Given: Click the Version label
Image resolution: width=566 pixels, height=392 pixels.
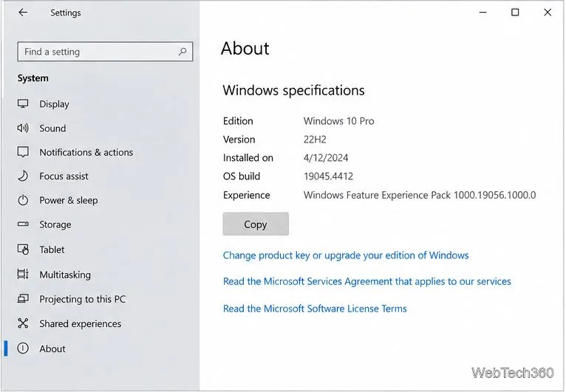Looking at the screenshot, I should point(239,140).
